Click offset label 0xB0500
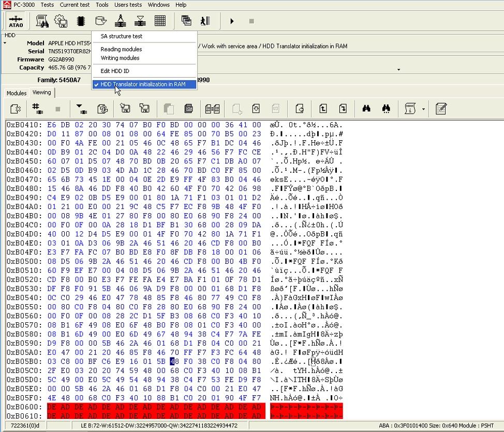The image size is (504, 432). point(24,261)
